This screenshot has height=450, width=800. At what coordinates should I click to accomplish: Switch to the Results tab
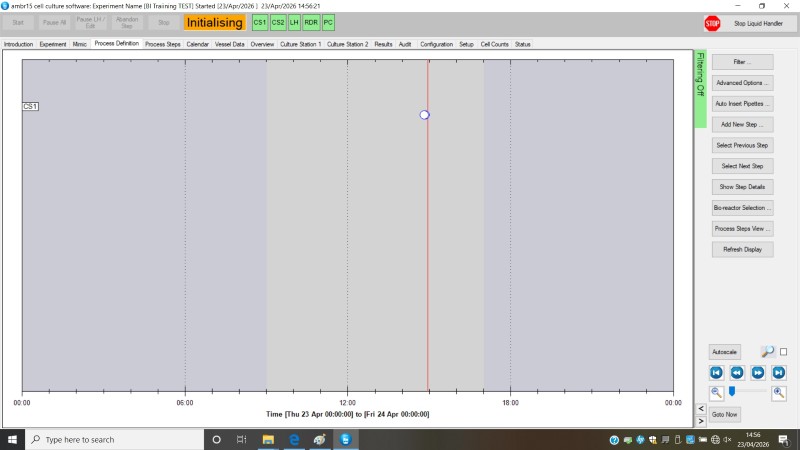pos(383,44)
